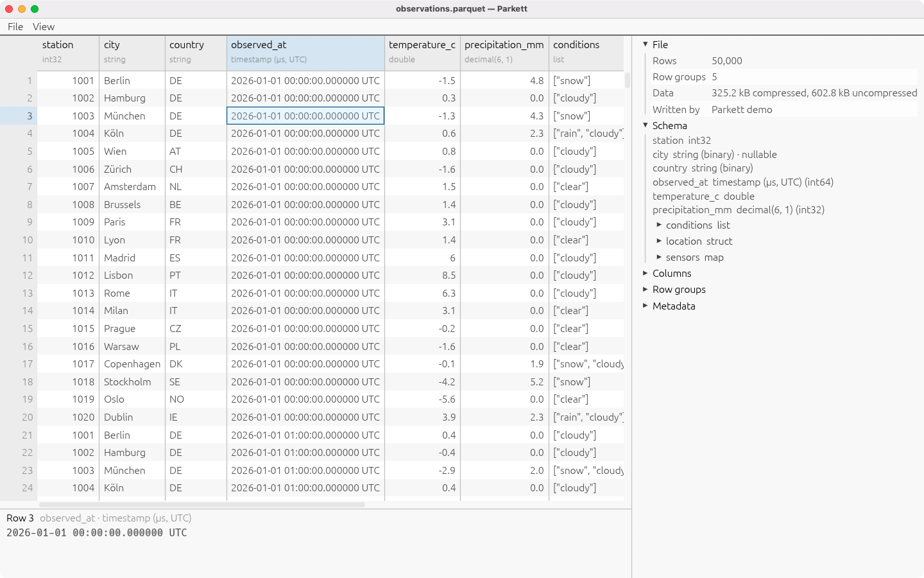
Task: Collapse the Schema section triangle
Action: (646, 125)
